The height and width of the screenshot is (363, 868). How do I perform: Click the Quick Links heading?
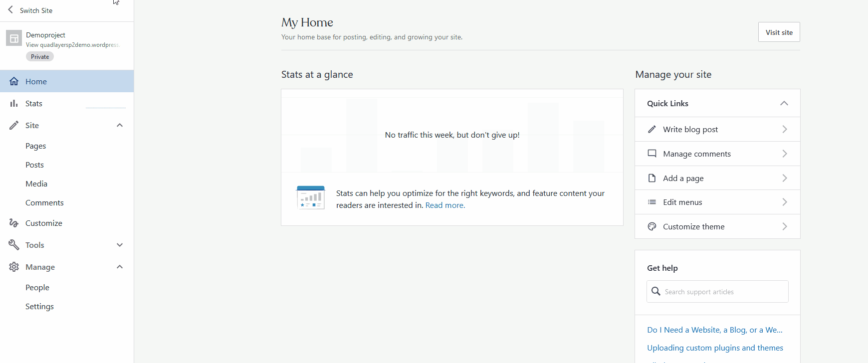pyautogui.click(x=667, y=103)
